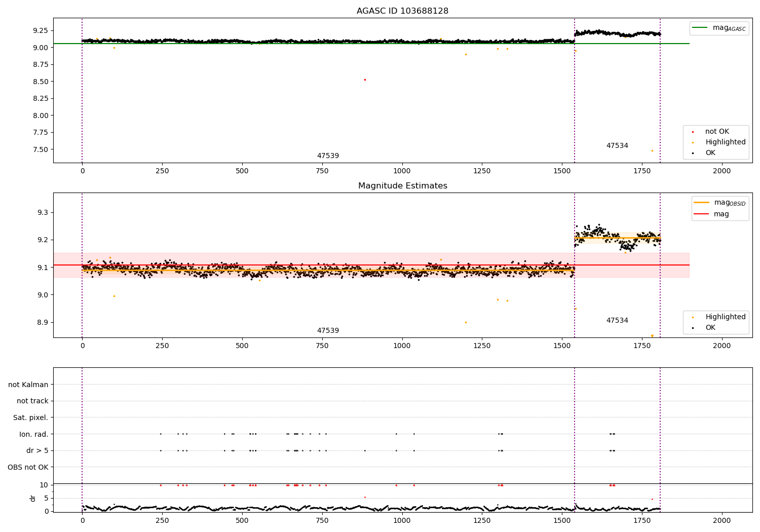Click x-axis tick 750 in the top plot
This screenshot has width=760, height=532.
click(322, 171)
